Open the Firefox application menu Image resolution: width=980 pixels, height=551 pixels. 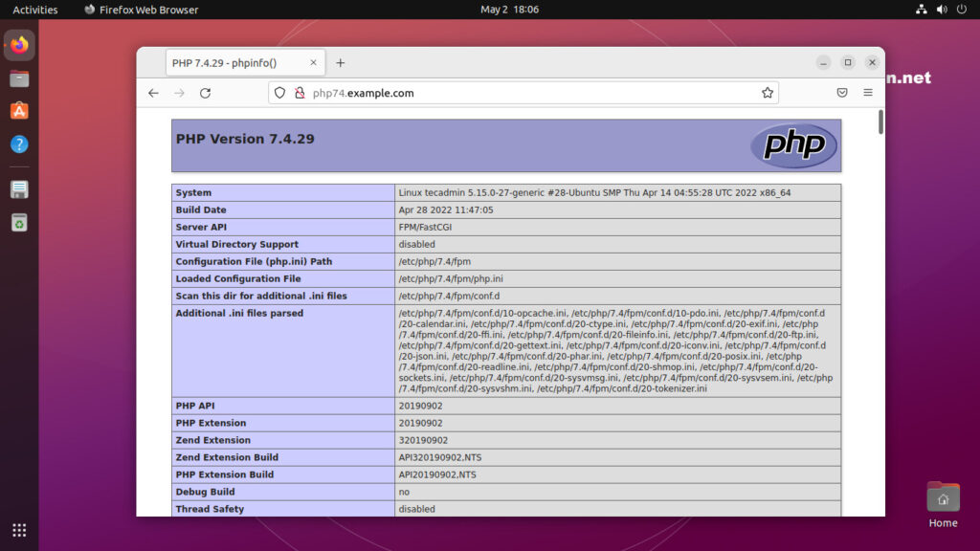click(x=868, y=93)
